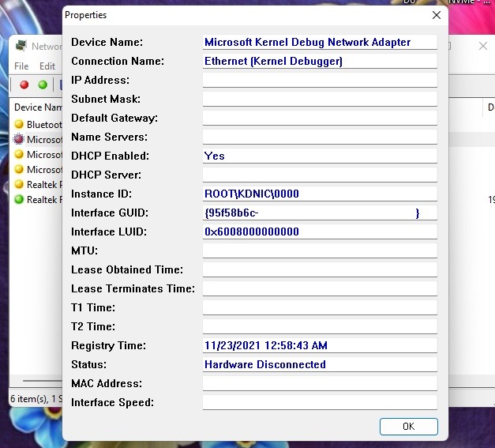Click the Default Gateway field
495x448 pixels.
320,119
